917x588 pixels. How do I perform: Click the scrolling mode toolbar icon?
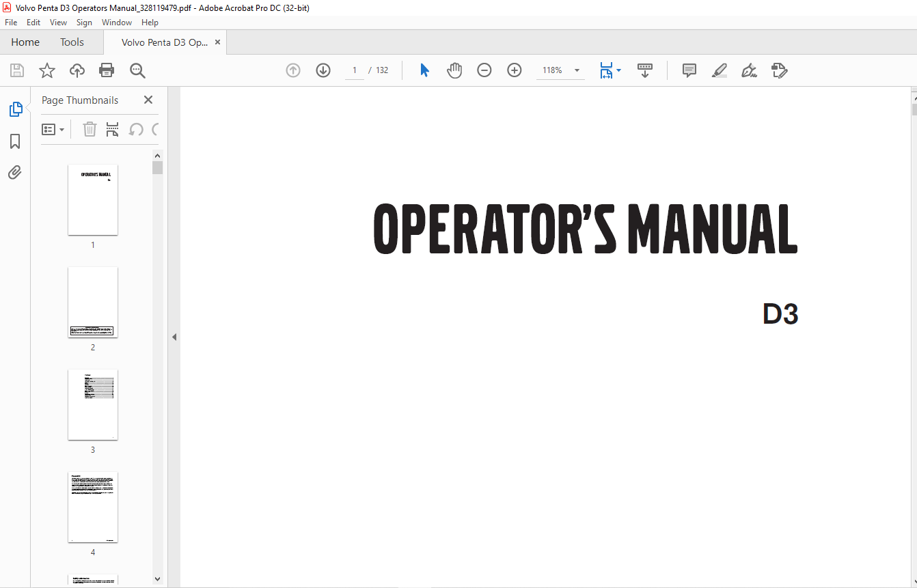click(x=645, y=70)
